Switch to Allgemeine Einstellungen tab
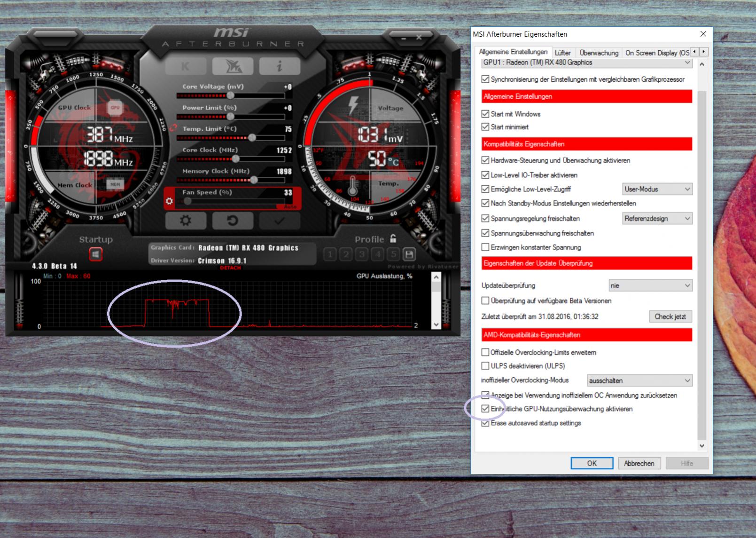This screenshot has width=756, height=538. [x=513, y=52]
